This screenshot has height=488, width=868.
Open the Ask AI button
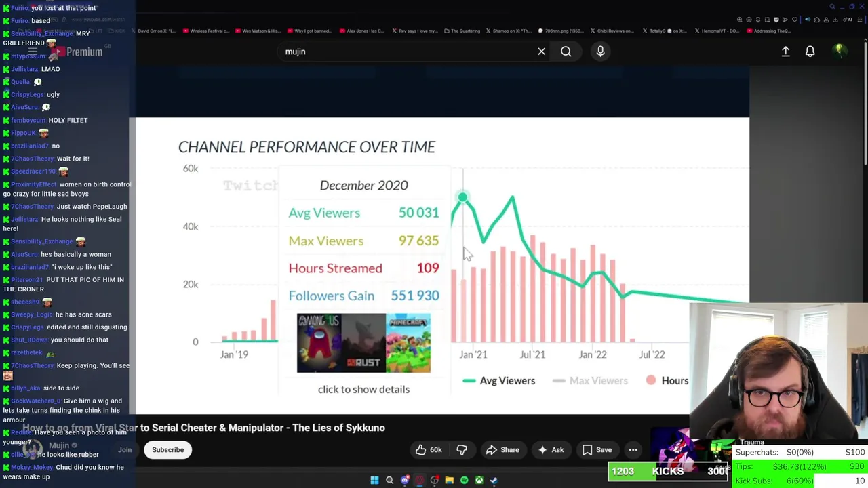551,449
